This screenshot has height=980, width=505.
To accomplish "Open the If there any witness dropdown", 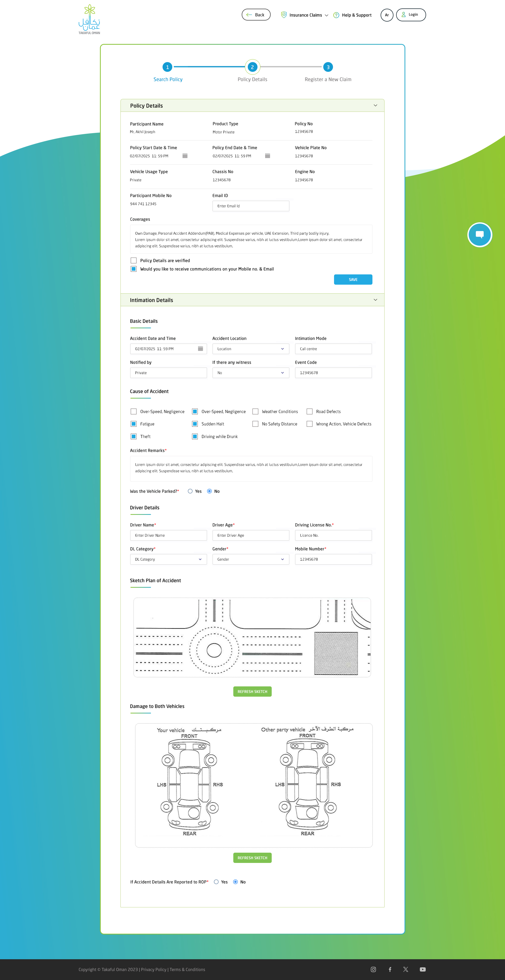I will [x=251, y=373].
